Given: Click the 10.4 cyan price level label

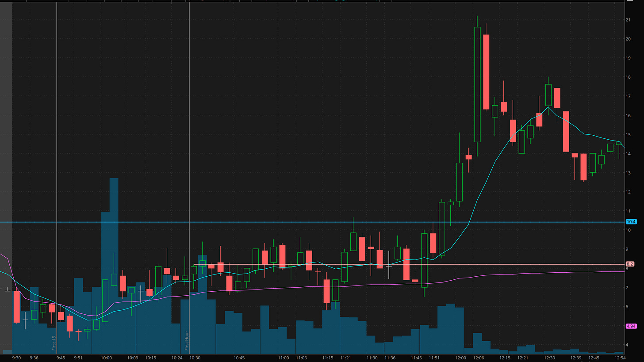Looking at the screenshot, I should point(631,222).
